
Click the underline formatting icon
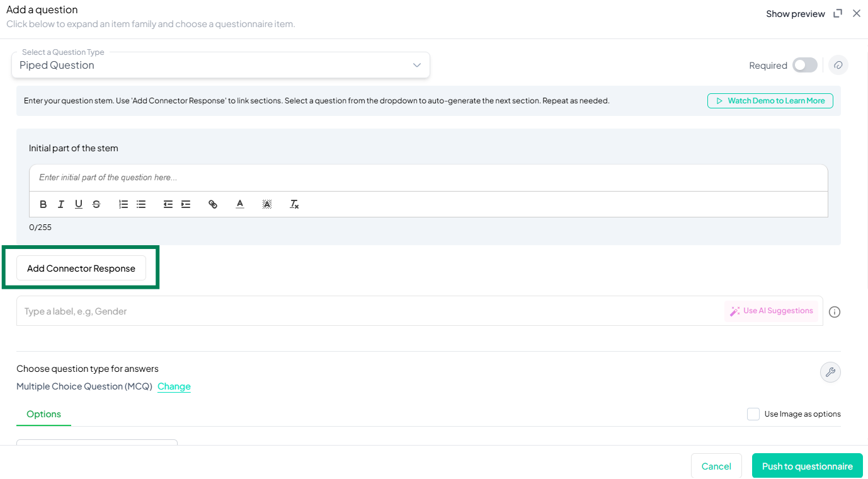(79, 204)
